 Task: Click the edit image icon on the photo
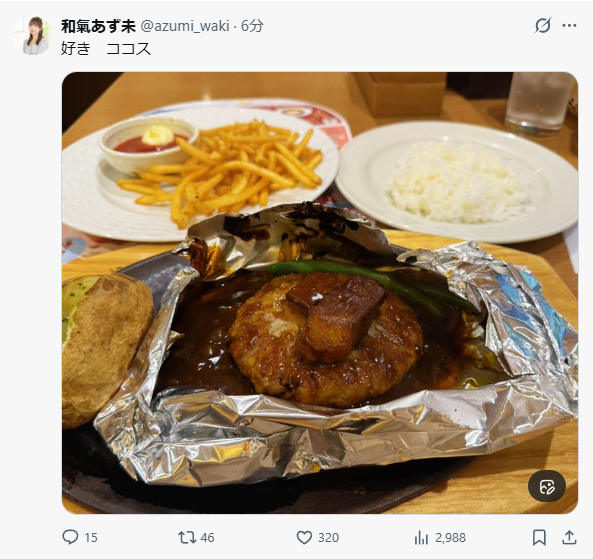click(547, 486)
